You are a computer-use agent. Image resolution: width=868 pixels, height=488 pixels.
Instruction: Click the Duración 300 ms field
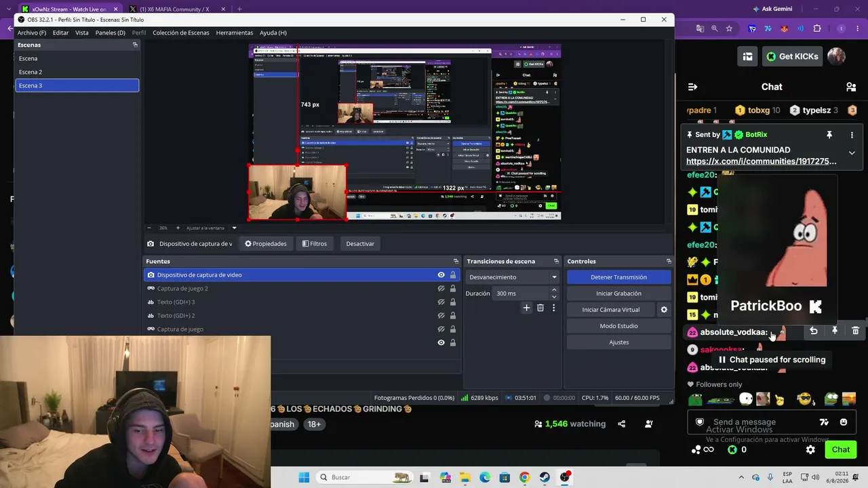(x=521, y=293)
